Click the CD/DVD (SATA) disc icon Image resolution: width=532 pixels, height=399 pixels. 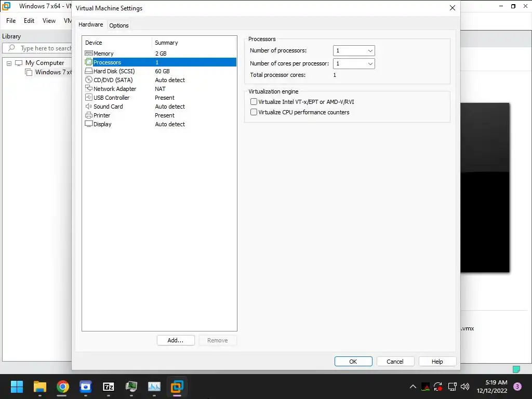point(88,79)
